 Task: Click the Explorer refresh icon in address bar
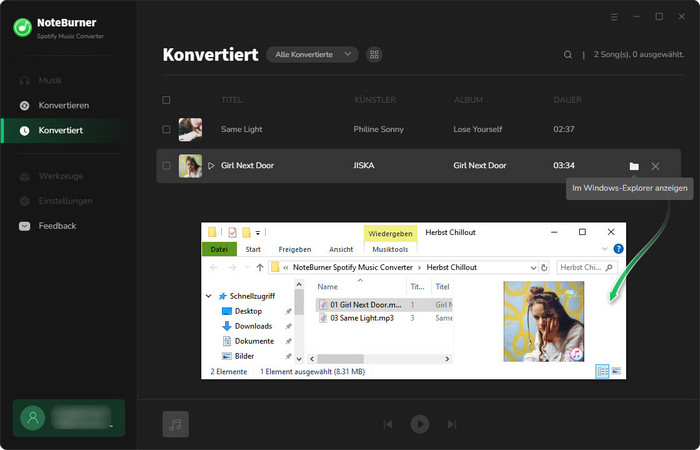(544, 267)
